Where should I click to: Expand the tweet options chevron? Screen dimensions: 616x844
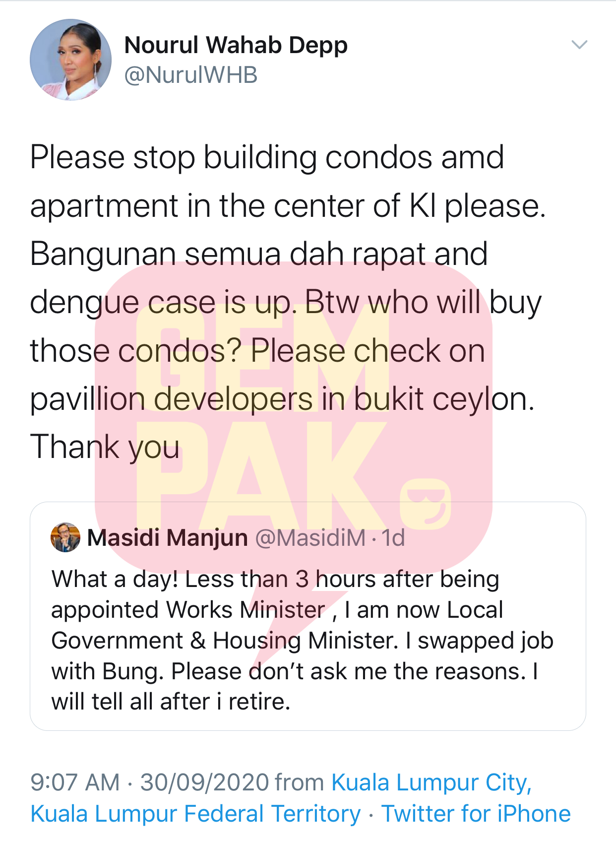[579, 45]
